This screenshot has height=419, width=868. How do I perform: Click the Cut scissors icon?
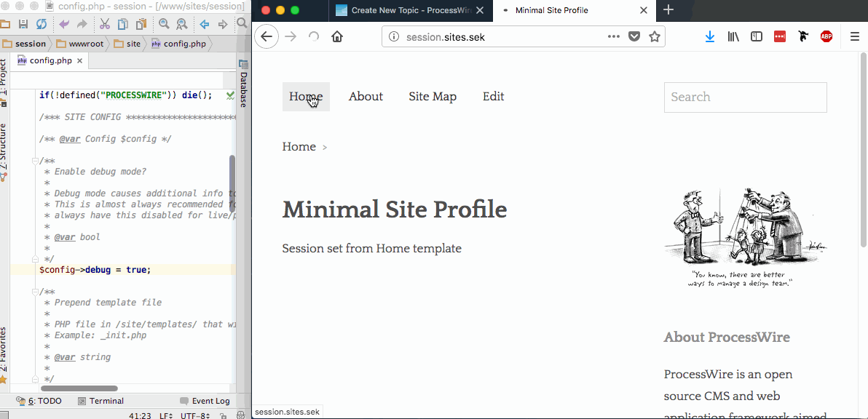click(105, 25)
